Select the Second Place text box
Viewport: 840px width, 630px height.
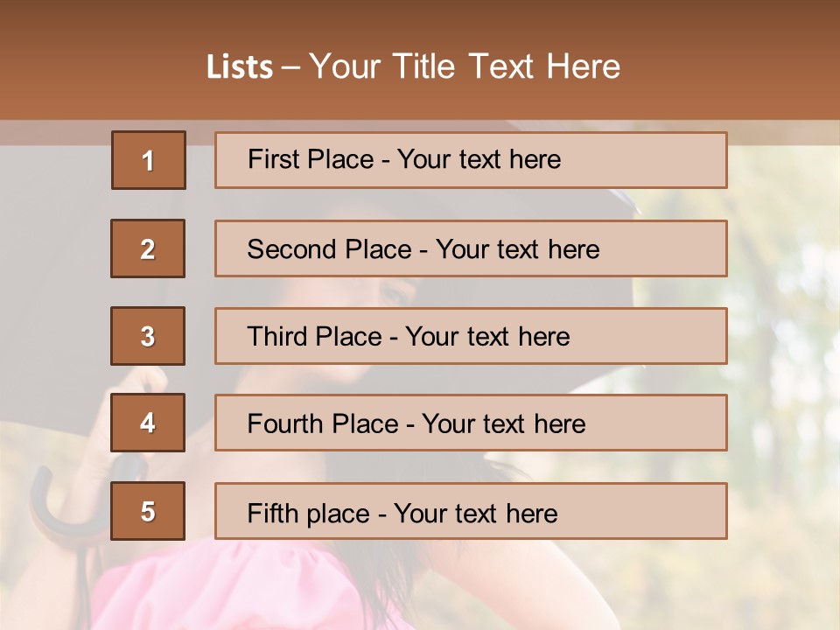[471, 248]
